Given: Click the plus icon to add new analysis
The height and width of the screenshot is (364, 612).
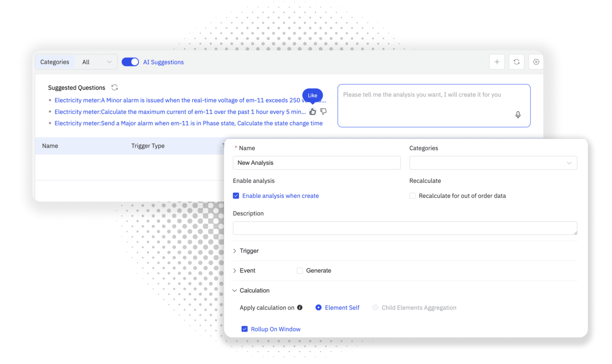Looking at the screenshot, I should [x=497, y=62].
